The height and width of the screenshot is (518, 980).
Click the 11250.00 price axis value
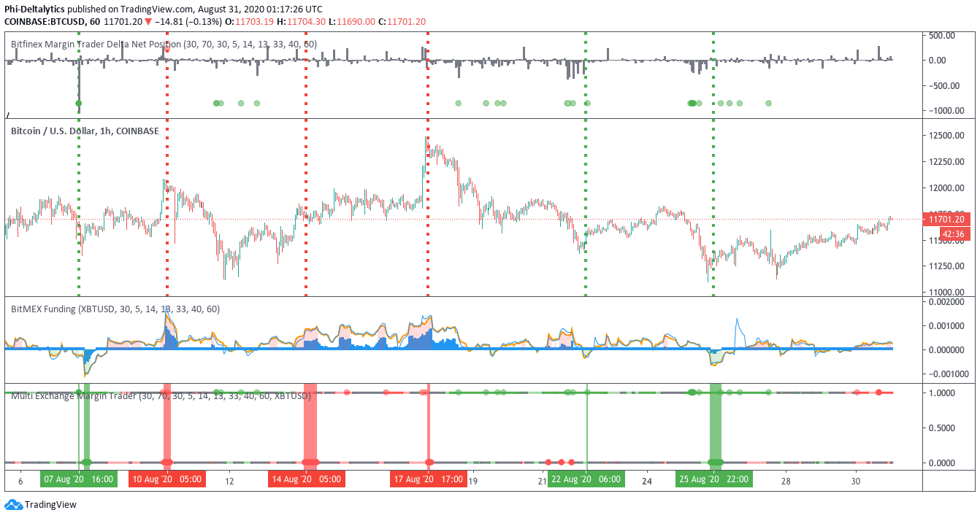[948, 266]
